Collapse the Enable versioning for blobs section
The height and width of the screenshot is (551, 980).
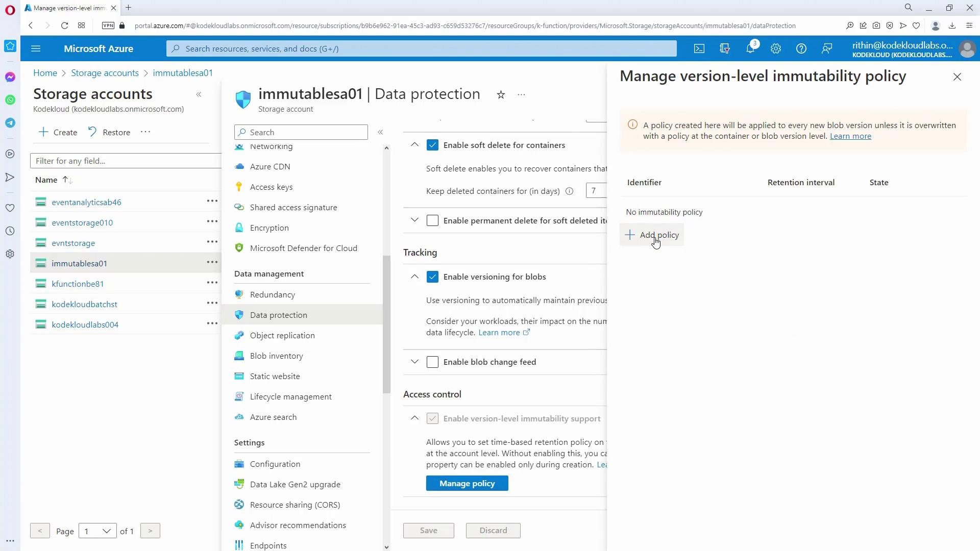pos(414,277)
